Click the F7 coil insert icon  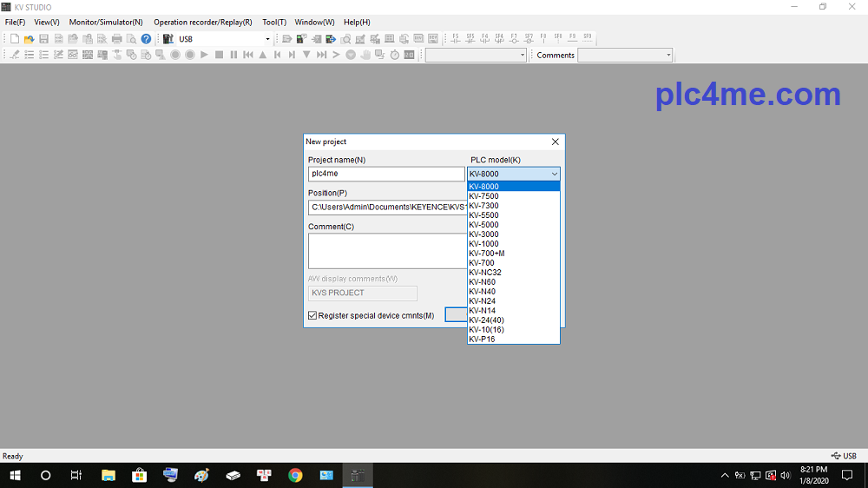click(x=514, y=39)
